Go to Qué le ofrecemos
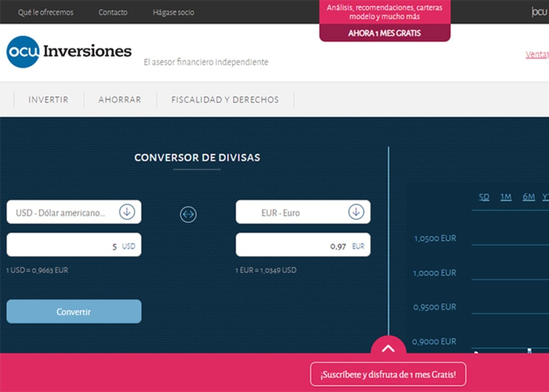 (x=46, y=12)
